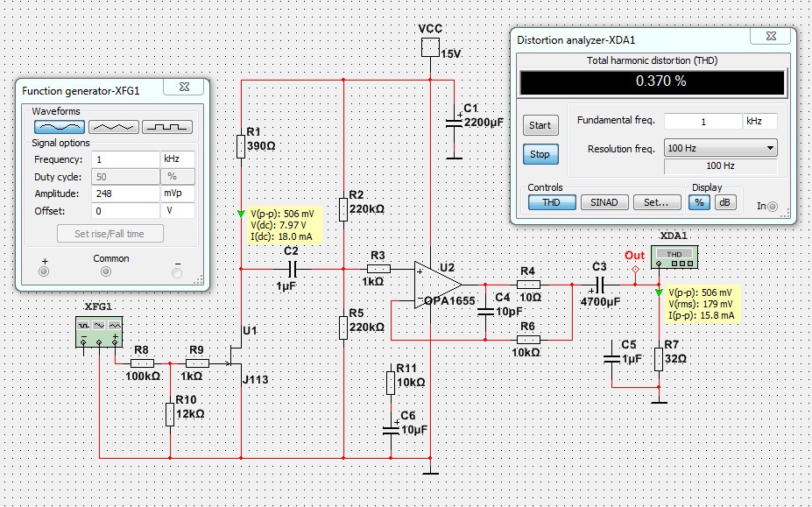Viewport: 812px width, 507px height.
Task: Switch display to dB
Action: [725, 202]
